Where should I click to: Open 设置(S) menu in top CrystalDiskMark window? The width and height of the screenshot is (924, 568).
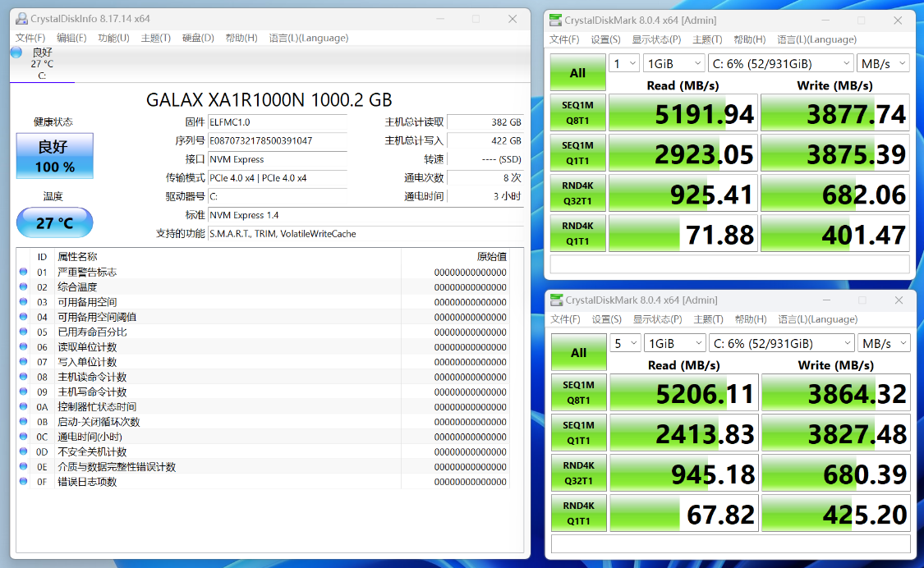point(606,39)
